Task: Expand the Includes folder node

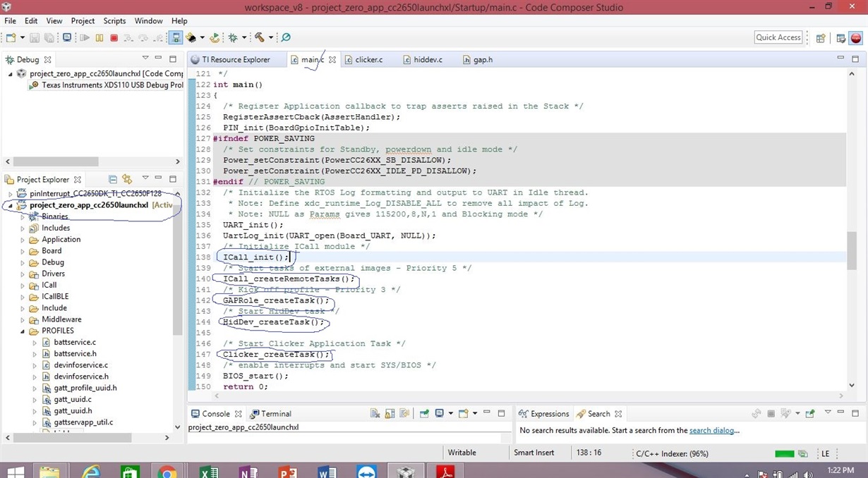Action: [23, 228]
